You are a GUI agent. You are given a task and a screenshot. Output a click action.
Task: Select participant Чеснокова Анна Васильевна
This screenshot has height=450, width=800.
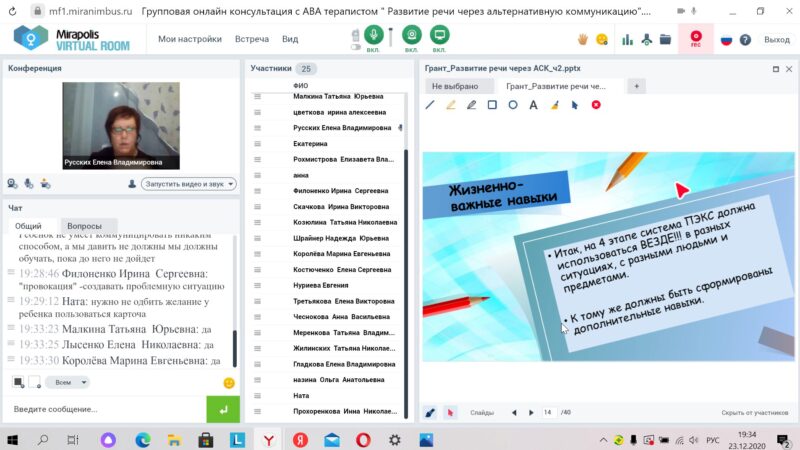(341, 317)
